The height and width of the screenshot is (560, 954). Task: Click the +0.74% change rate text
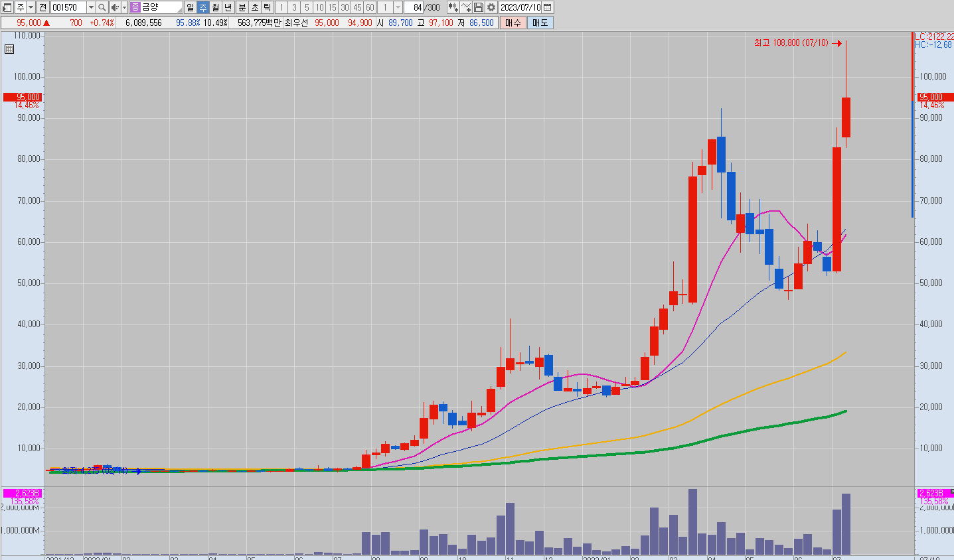pos(102,23)
